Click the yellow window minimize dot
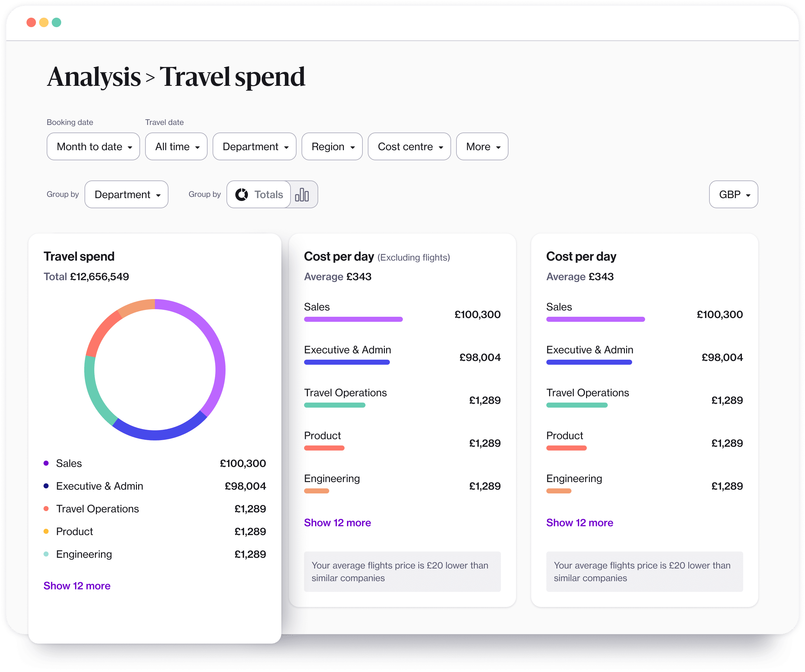805x672 pixels. 44,22
